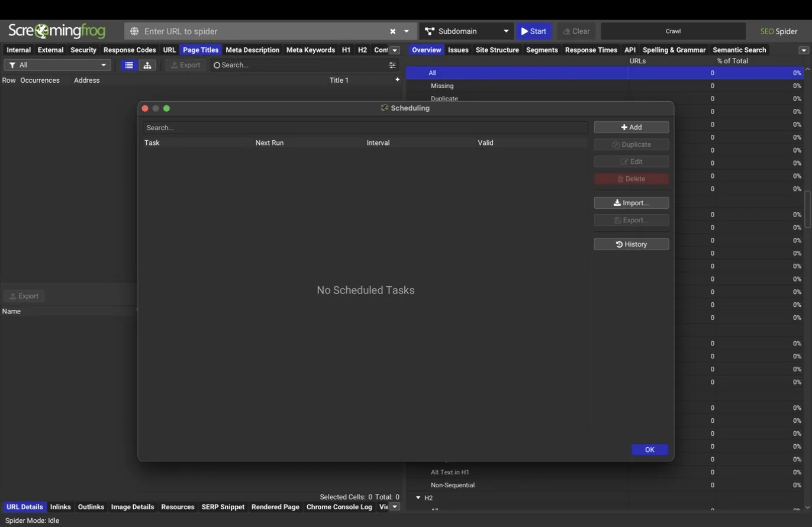
Task: Click the top Export button
Action: (x=186, y=65)
